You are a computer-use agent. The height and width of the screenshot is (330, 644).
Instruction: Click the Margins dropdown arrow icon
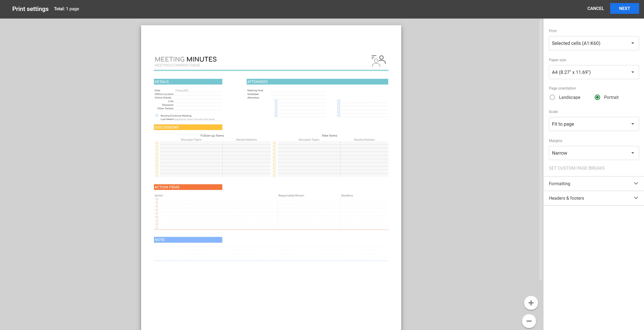633,153
